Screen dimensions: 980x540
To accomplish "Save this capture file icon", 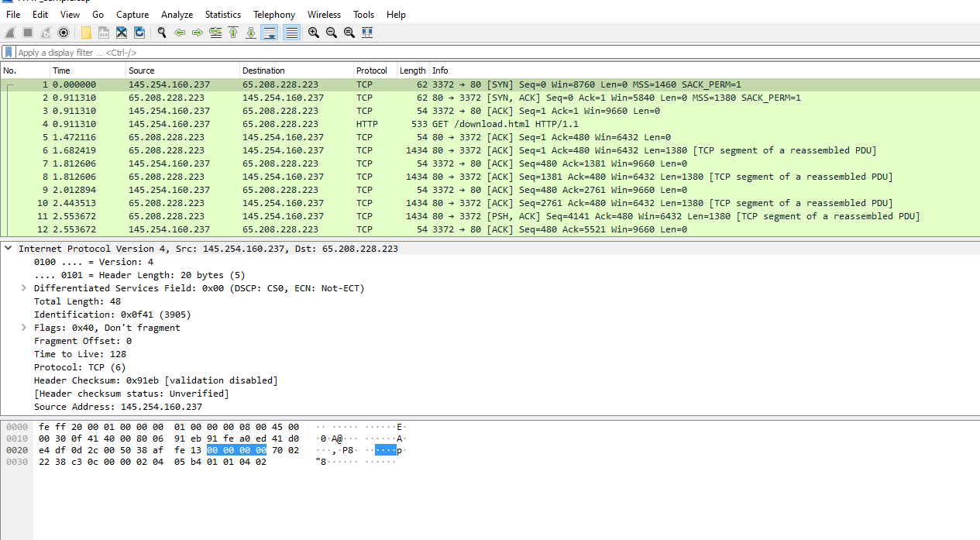I will 104,33.
